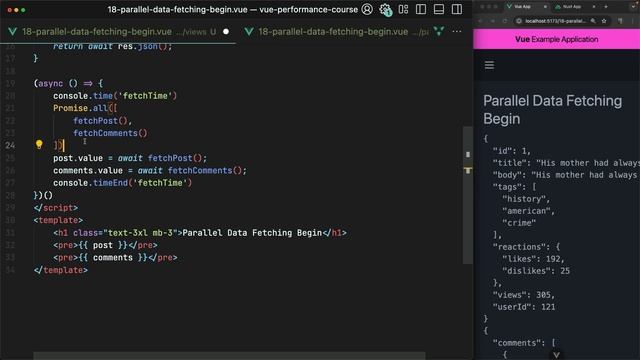The width and height of the screenshot is (640, 360).
Task: Click the "userId": 121 line
Action: [524, 307]
